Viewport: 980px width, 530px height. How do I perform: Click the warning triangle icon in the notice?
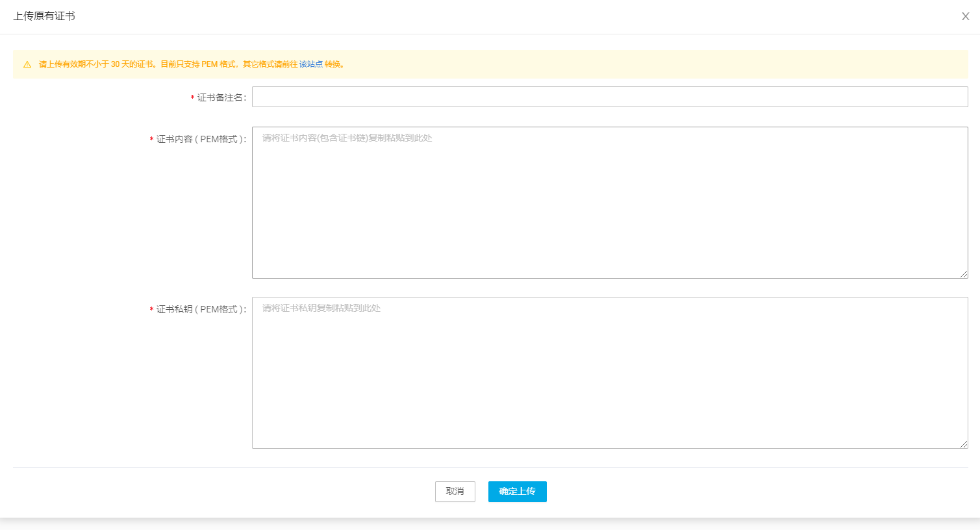pos(27,64)
